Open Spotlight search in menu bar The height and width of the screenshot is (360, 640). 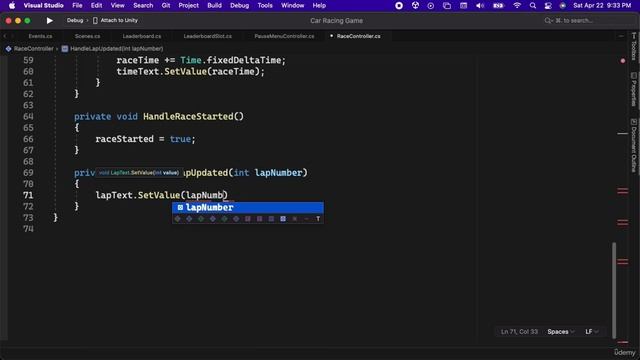[x=533, y=6]
